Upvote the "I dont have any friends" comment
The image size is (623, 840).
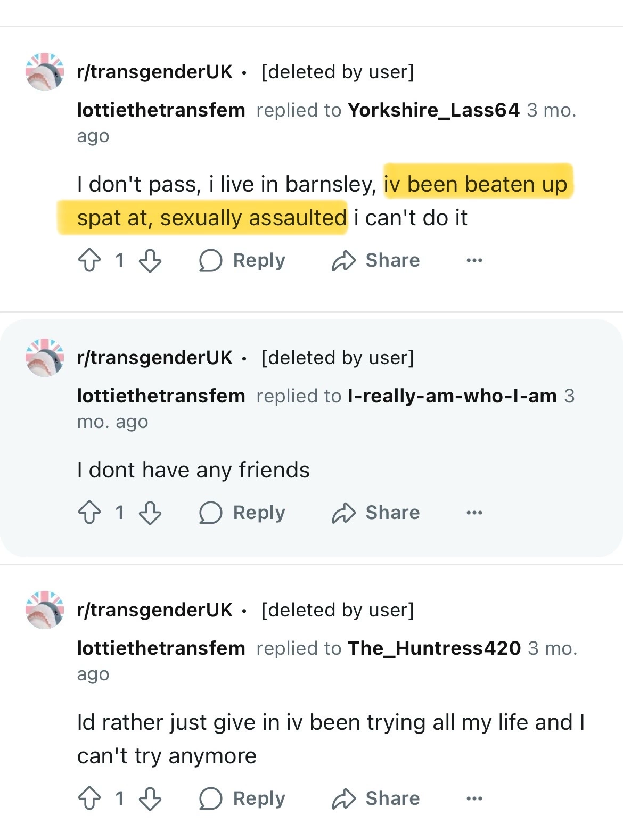tap(89, 513)
